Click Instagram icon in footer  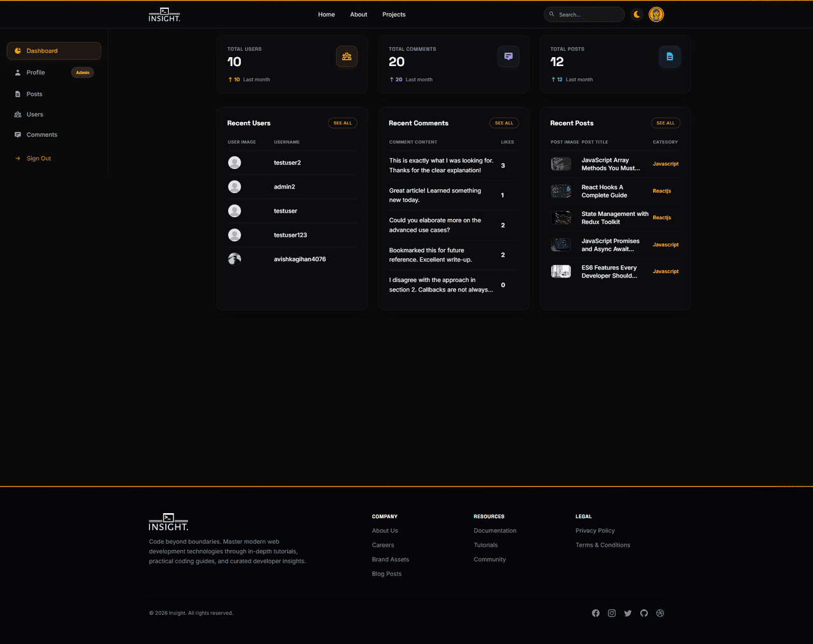point(612,613)
